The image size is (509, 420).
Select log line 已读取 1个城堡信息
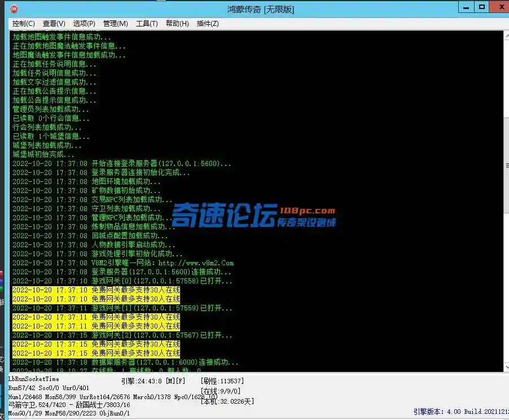coord(51,137)
